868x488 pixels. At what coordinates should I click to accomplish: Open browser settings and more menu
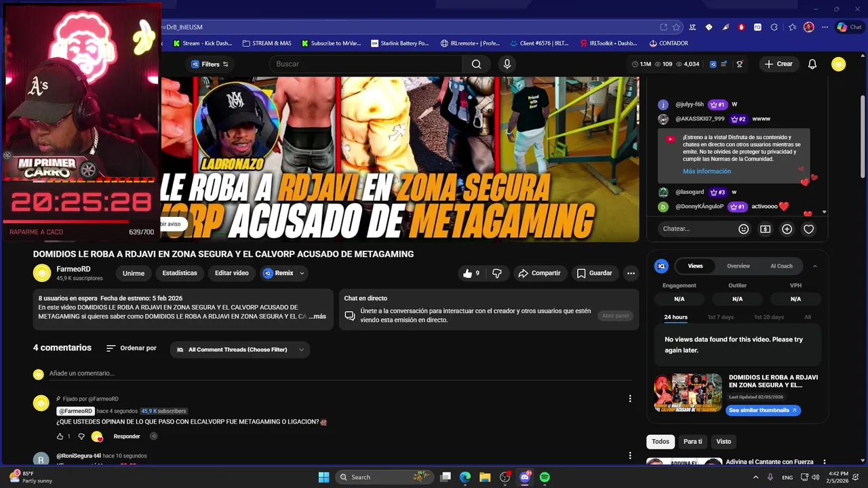[825, 27]
